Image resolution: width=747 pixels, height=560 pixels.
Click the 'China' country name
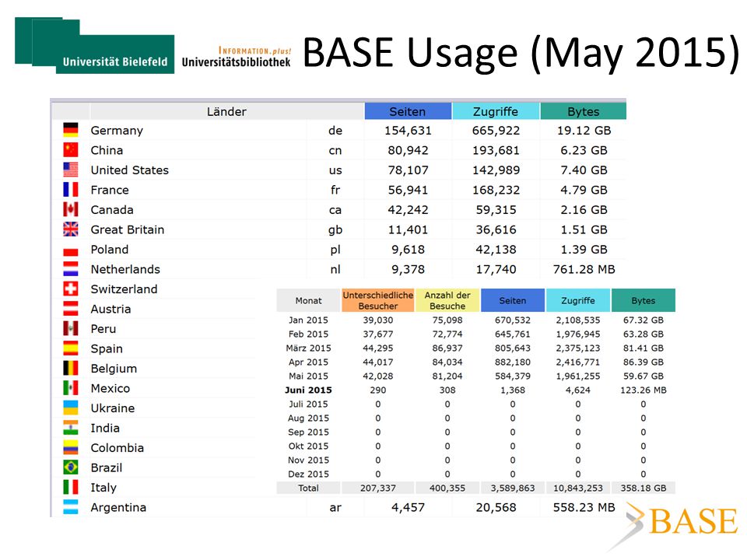point(107,150)
